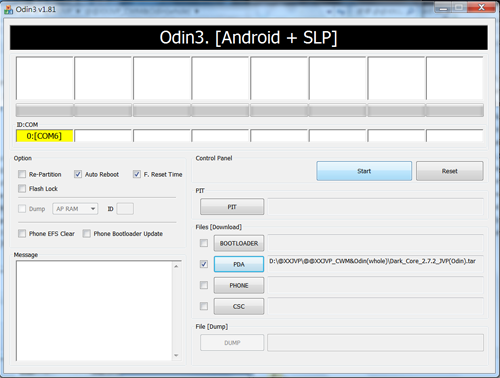Click the first progress bar under the boxes
Image resolution: width=500 pixels, height=378 pixels.
pyautogui.click(x=45, y=110)
